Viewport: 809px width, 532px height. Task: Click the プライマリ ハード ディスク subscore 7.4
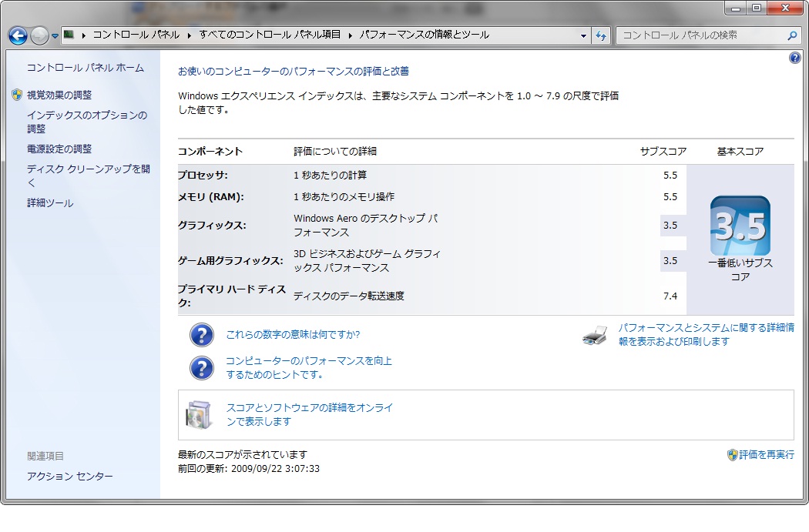click(x=670, y=296)
